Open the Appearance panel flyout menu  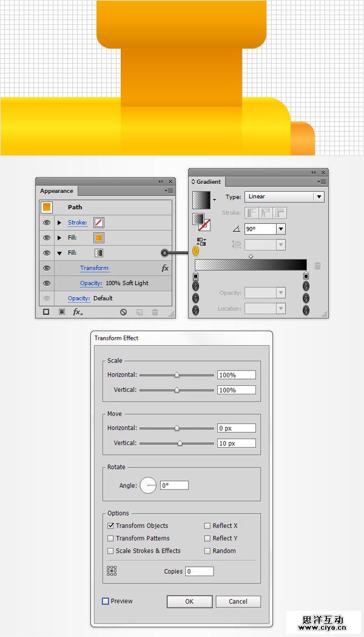tap(169, 190)
